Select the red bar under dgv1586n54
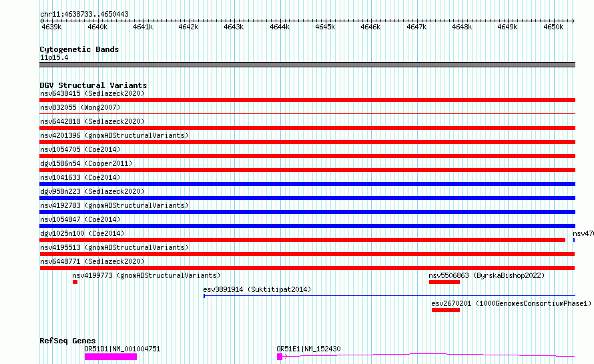Screen dimensions: 594x364 click(307, 170)
